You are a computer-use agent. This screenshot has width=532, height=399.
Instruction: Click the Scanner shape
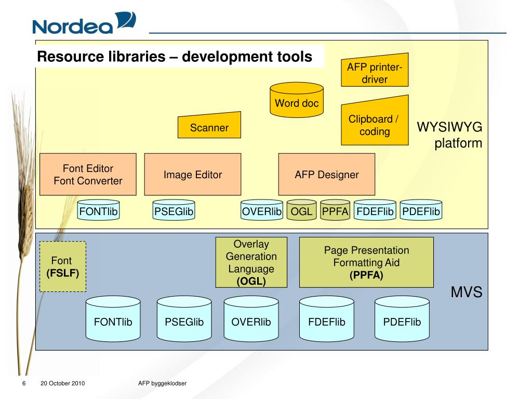209,125
